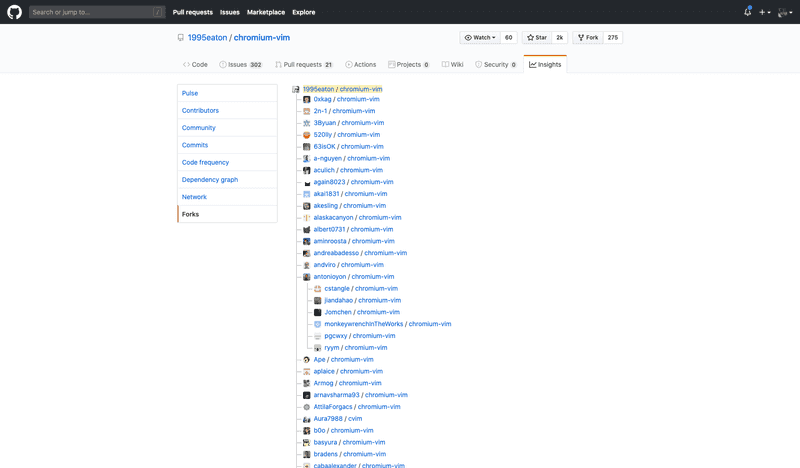Open Marketplace in top navigation
The height and width of the screenshot is (468, 800).
[266, 12]
